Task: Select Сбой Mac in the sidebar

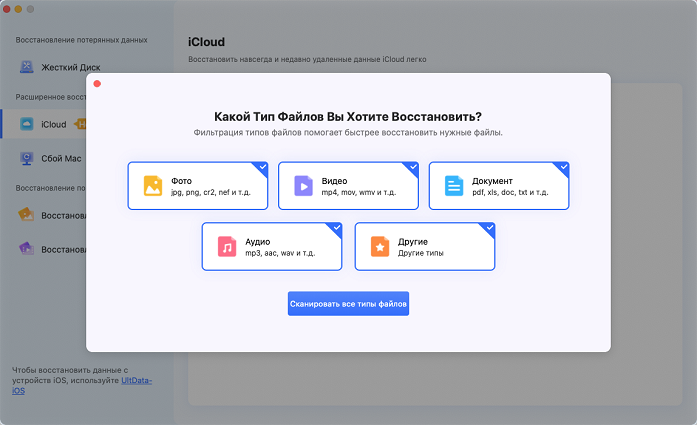Action: click(61, 159)
